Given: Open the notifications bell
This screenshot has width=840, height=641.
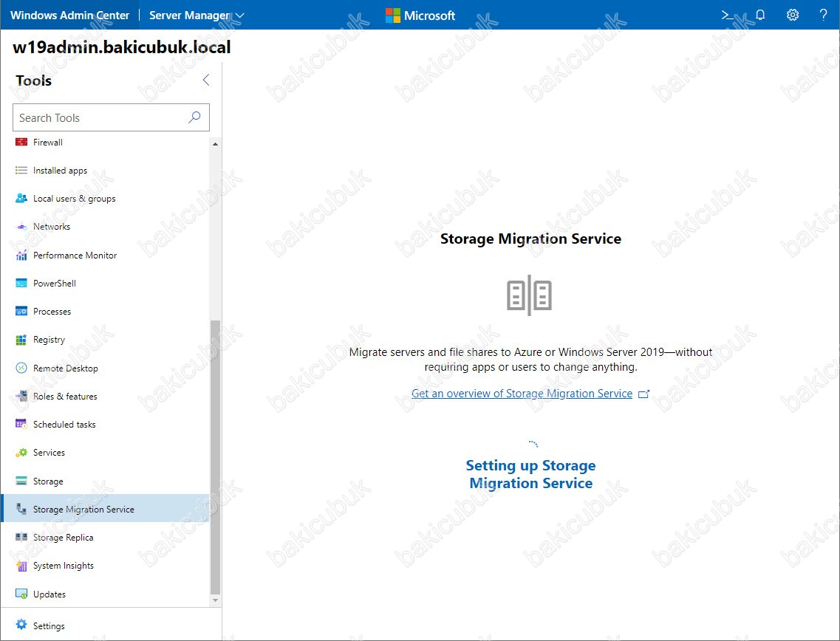Looking at the screenshot, I should pyautogui.click(x=760, y=15).
